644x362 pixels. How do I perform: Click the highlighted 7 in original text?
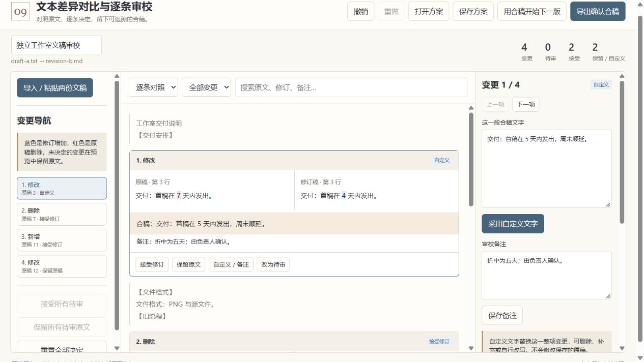click(x=179, y=196)
